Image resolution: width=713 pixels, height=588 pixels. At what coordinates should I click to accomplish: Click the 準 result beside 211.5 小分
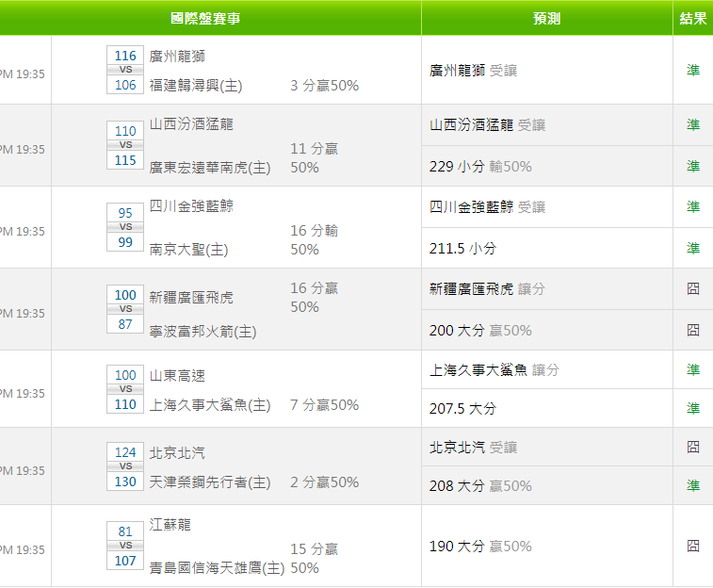pyautogui.click(x=693, y=248)
